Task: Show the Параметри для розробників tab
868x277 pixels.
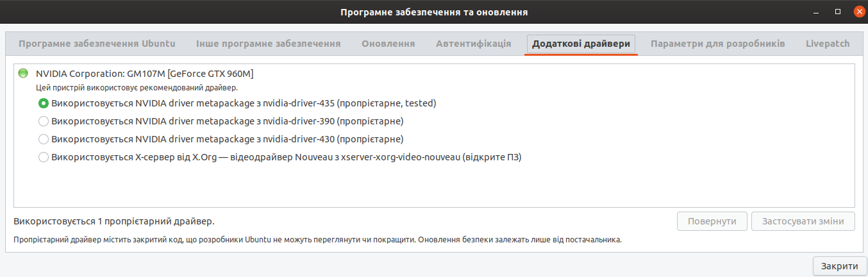Action: pyautogui.click(x=717, y=44)
